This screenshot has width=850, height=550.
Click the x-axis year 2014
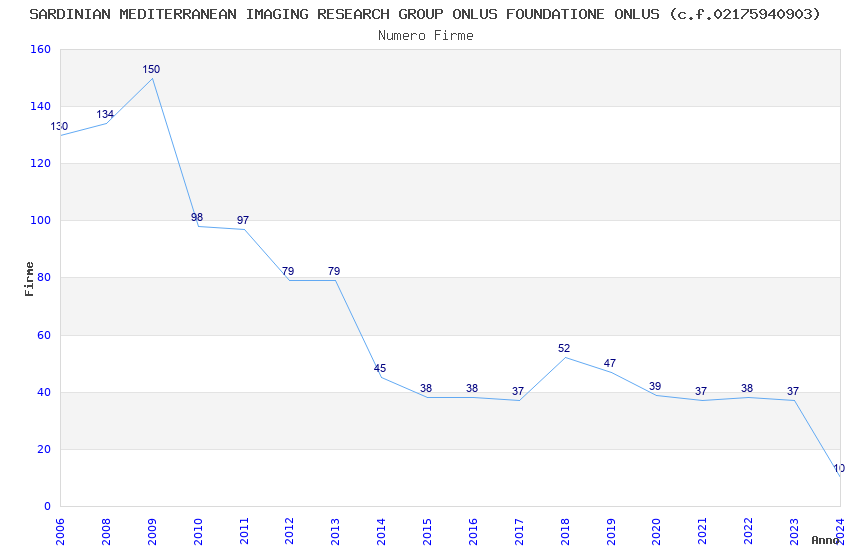[x=381, y=531]
